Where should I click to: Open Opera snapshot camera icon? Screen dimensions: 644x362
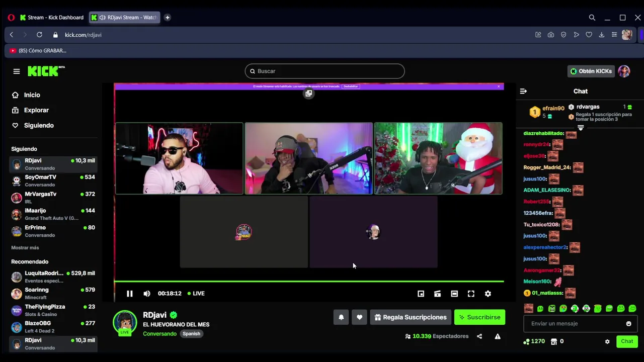point(551,35)
